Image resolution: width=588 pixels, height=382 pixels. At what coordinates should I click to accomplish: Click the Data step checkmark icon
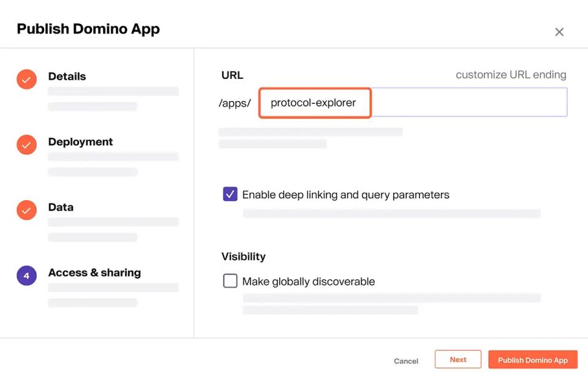point(26,210)
